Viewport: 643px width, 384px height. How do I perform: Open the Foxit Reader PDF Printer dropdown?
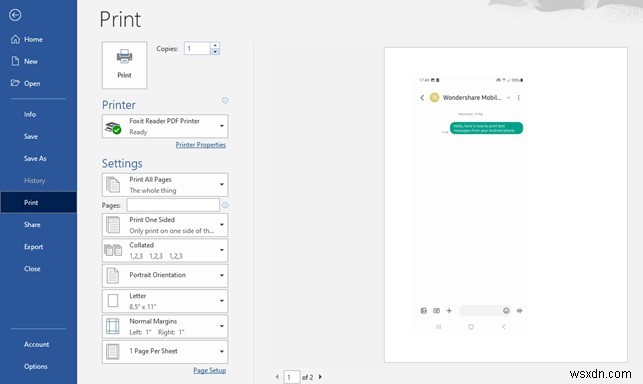pyautogui.click(x=165, y=126)
